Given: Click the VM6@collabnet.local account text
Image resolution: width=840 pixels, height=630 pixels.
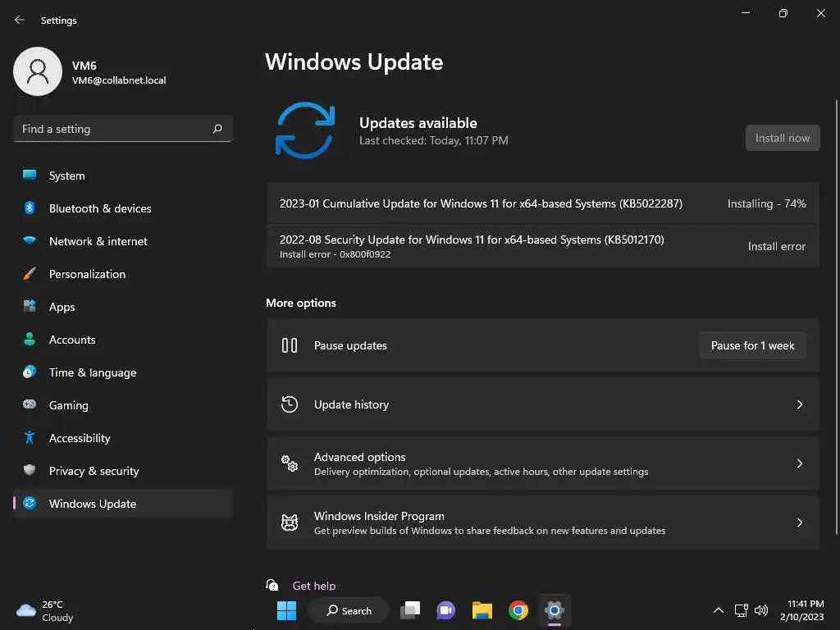Looking at the screenshot, I should click(119, 80).
